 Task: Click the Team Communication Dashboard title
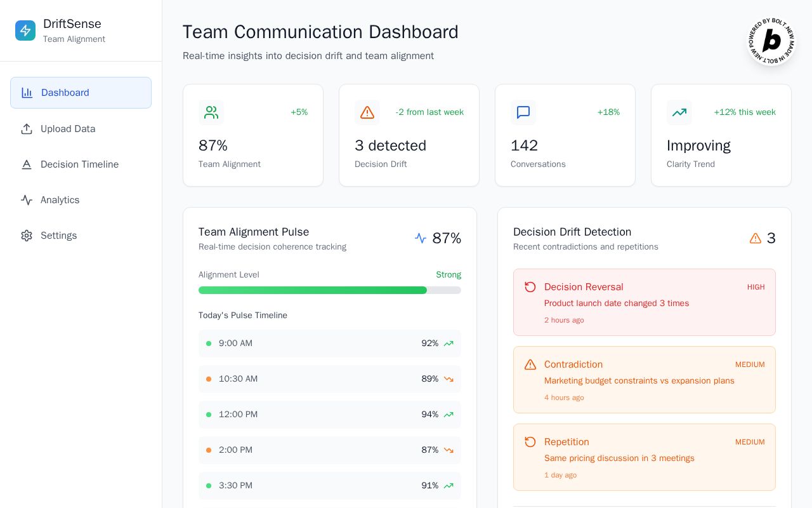coord(320,32)
